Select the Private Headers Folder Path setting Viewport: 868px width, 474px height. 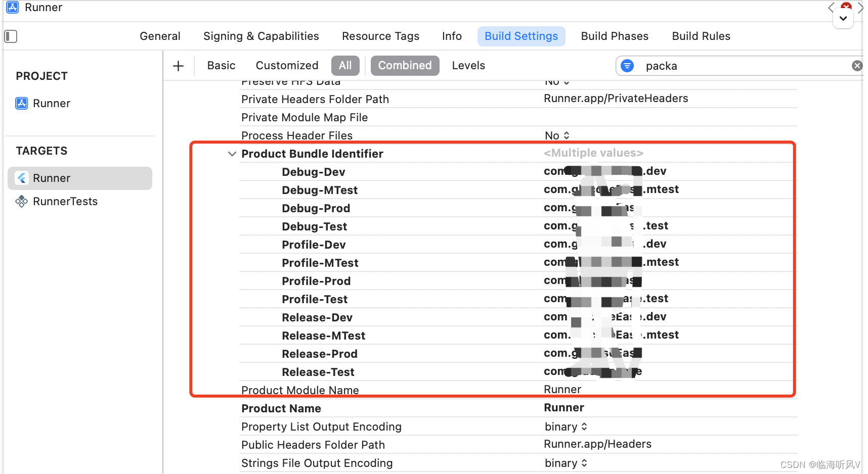(x=315, y=99)
